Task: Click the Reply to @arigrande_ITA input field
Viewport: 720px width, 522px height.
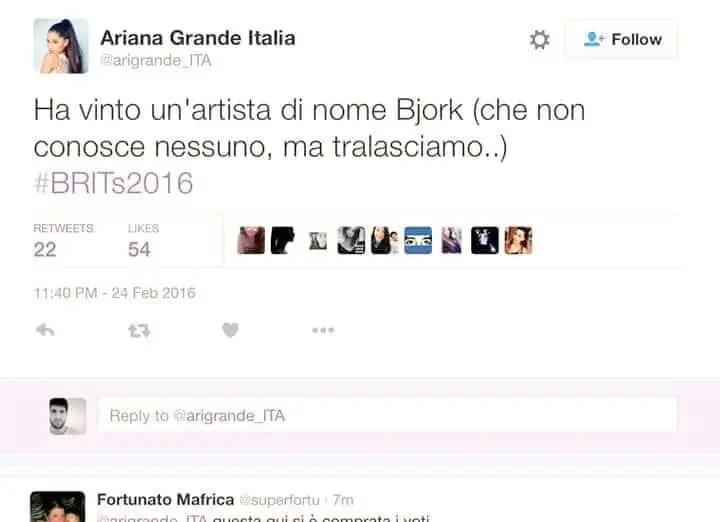Action: 388,415
